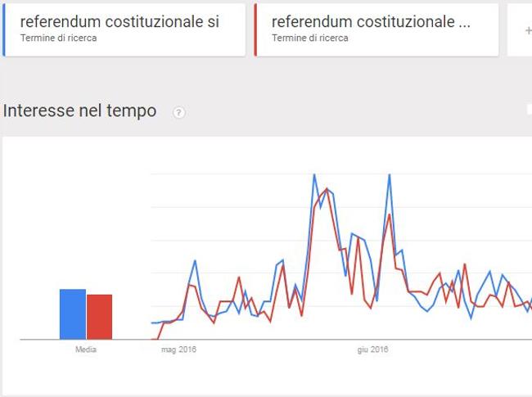Click the red color strip of second term

point(255,29)
